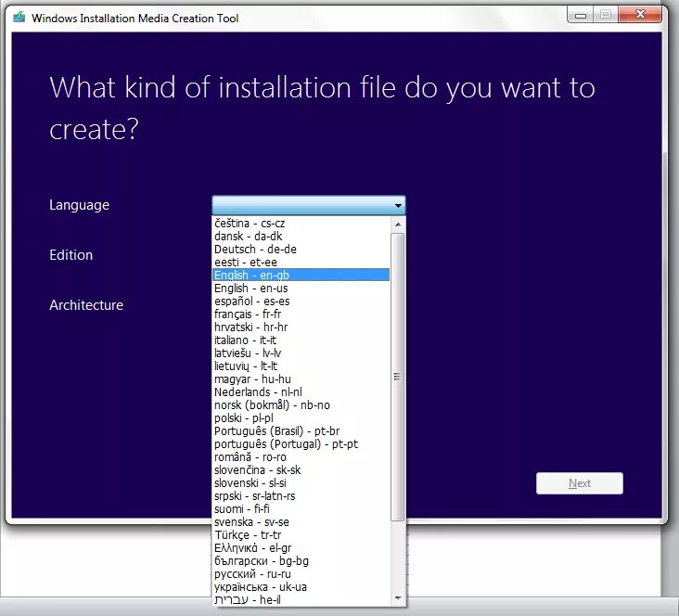Select hrvatski - hr-hr entry
The image size is (679, 616).
tap(301, 327)
